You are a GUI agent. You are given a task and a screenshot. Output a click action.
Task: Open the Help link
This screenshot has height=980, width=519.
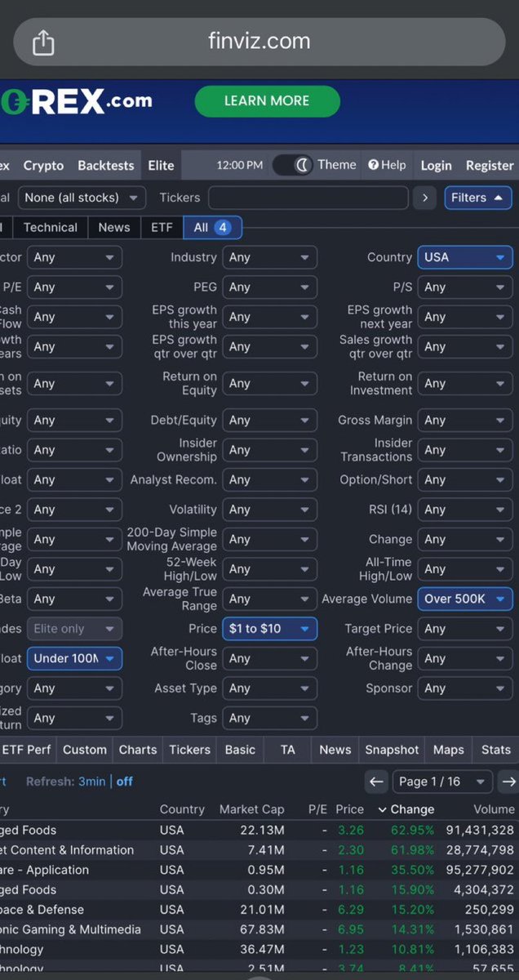click(387, 165)
